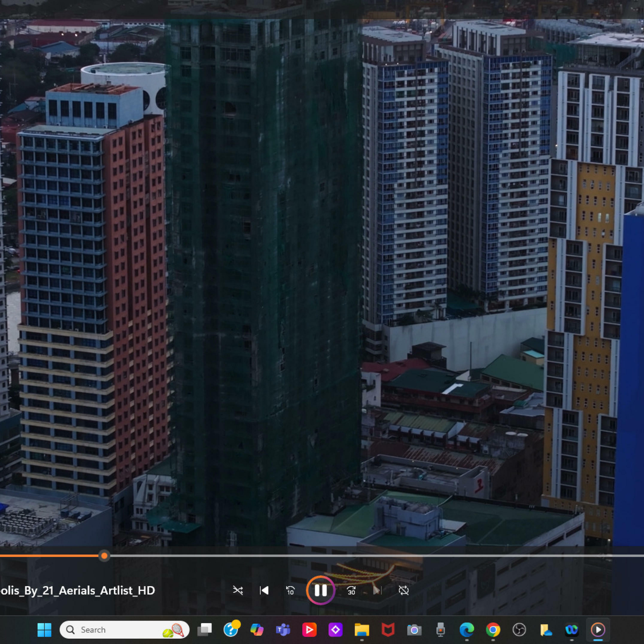Skip forward 30 seconds
644x644 pixels.
tap(351, 591)
